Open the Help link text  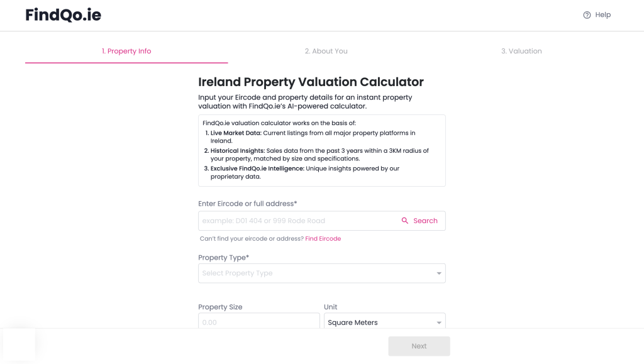(603, 14)
